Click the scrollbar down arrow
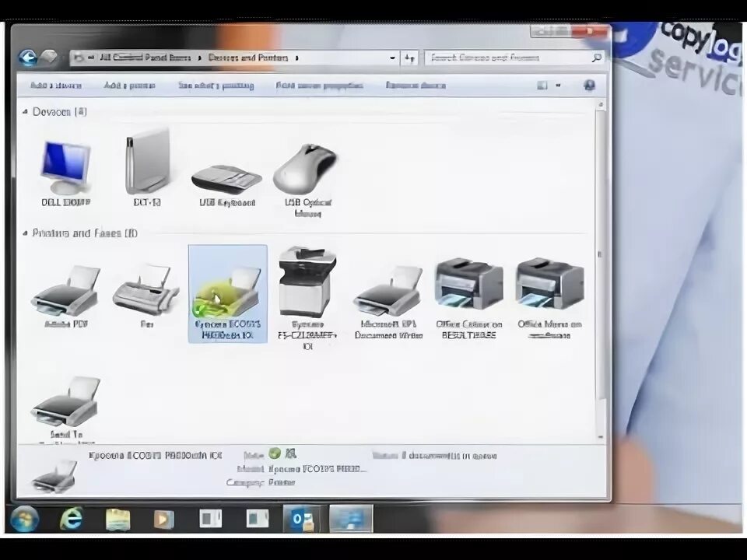747x560 pixels. point(600,436)
